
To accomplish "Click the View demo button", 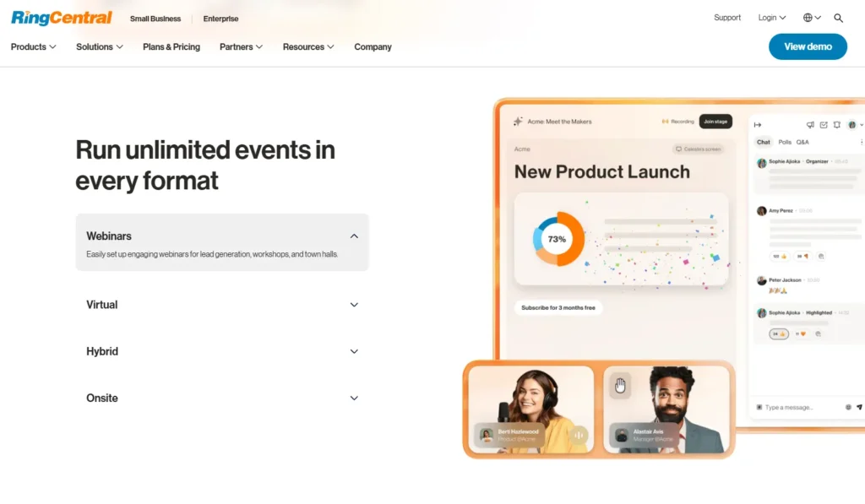I will pyautogui.click(x=808, y=47).
